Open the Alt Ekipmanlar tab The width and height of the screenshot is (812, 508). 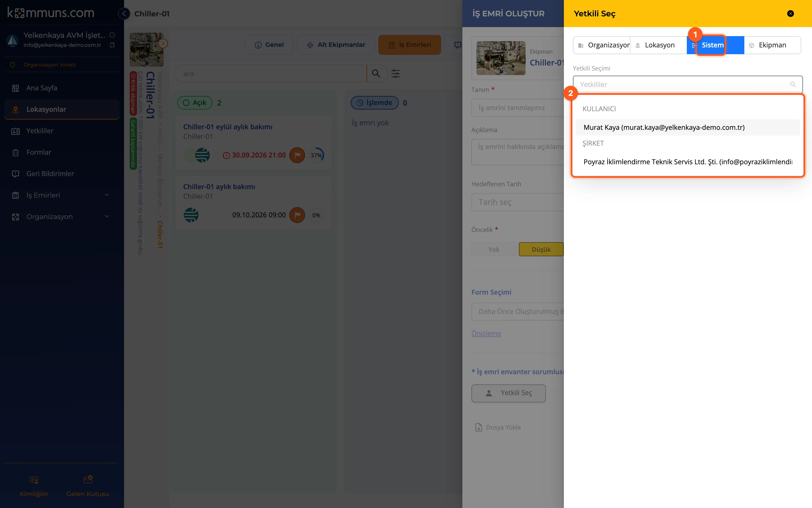[336, 45]
